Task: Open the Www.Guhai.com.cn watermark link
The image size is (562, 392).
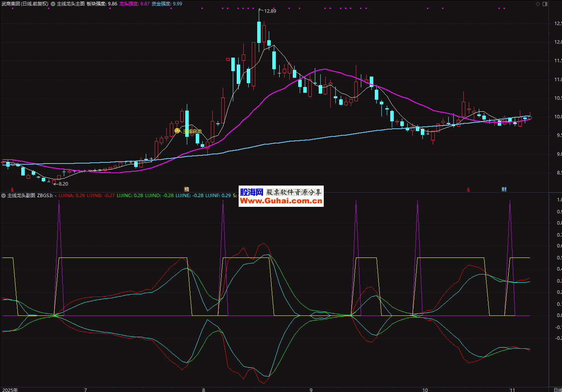Action: (x=281, y=201)
